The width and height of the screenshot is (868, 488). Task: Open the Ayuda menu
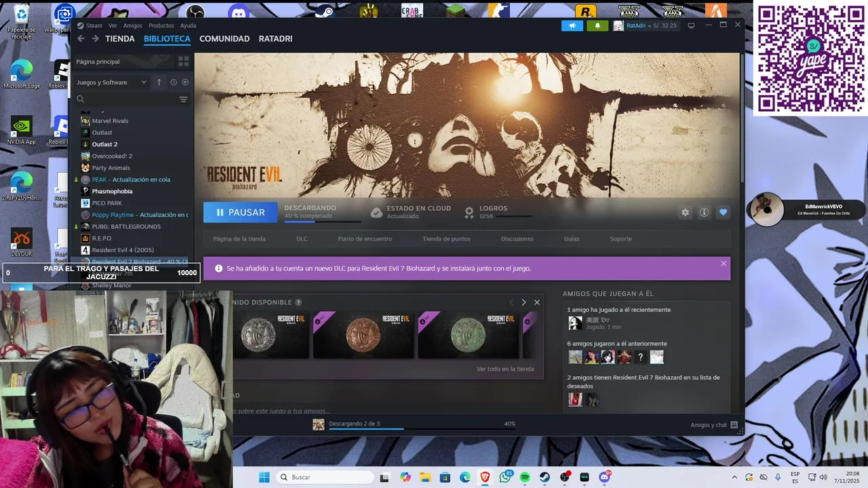pyautogui.click(x=188, y=26)
